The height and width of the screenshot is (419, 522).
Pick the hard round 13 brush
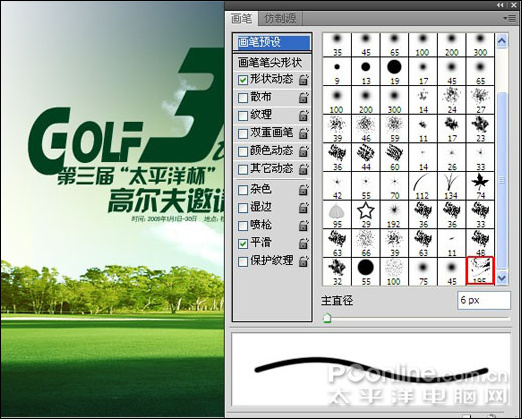[x=366, y=71]
